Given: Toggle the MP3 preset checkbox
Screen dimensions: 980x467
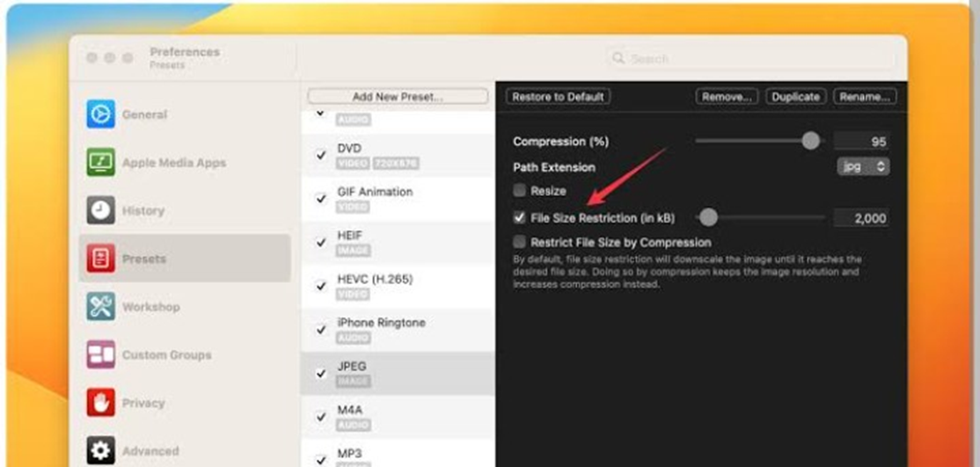Looking at the screenshot, I should [321, 460].
